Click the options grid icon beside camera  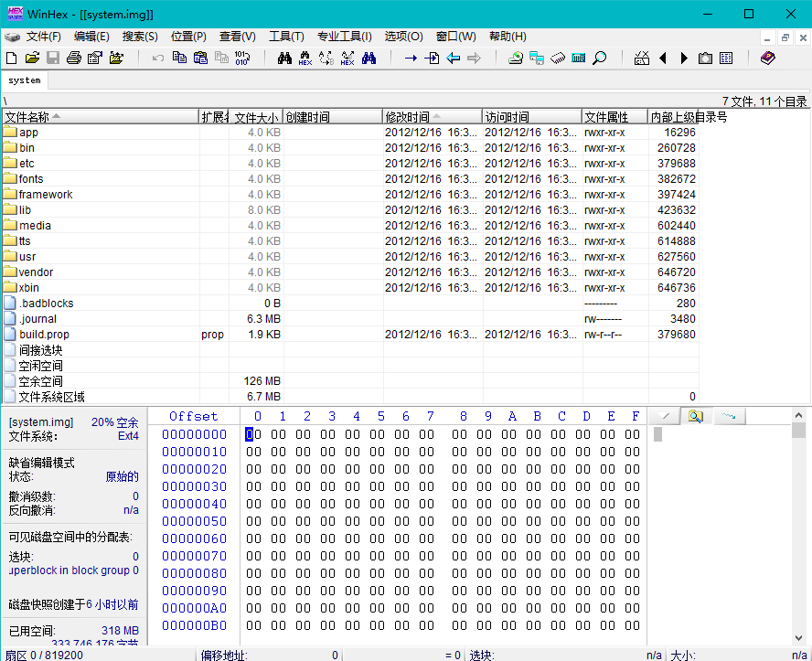point(726,58)
